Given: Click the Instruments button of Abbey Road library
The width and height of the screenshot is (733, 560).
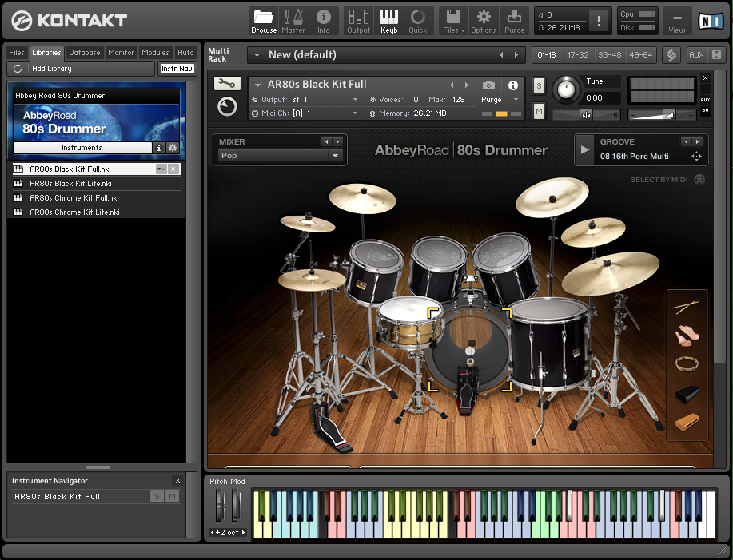Looking at the screenshot, I should point(82,148).
